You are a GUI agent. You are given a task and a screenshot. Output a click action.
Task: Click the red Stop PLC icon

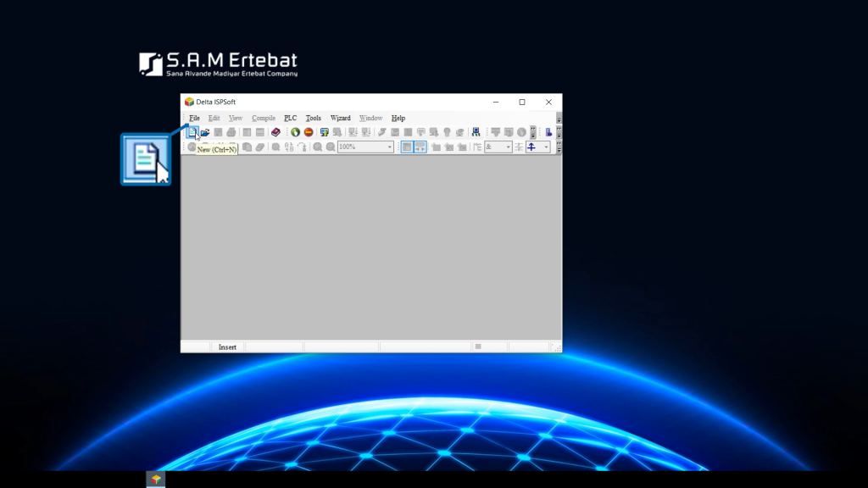click(309, 132)
